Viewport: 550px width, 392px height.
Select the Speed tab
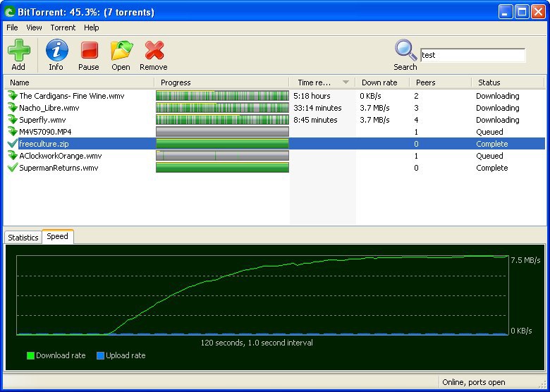(58, 236)
